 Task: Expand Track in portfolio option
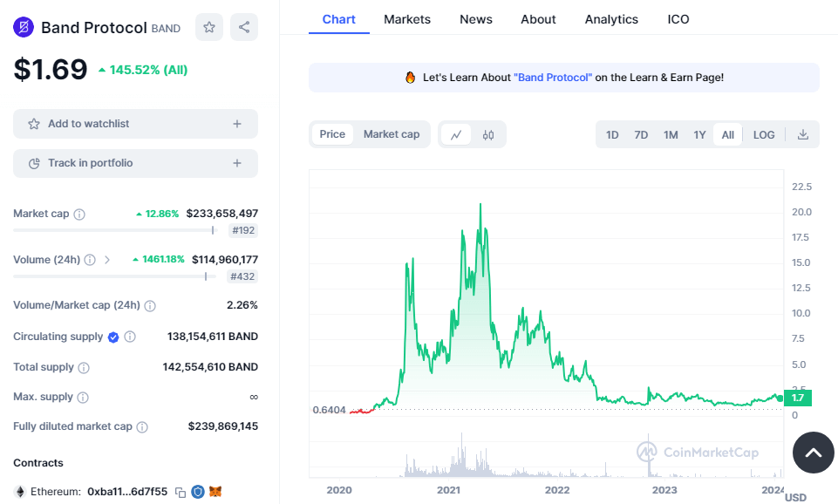click(236, 163)
